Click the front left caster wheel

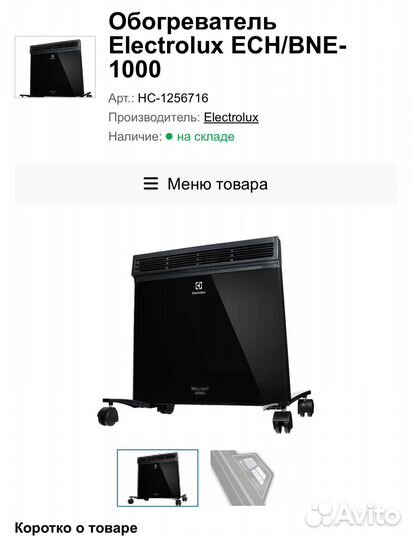pyautogui.click(x=108, y=415)
